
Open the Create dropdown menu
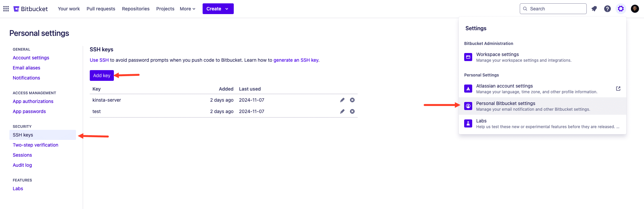218,9
